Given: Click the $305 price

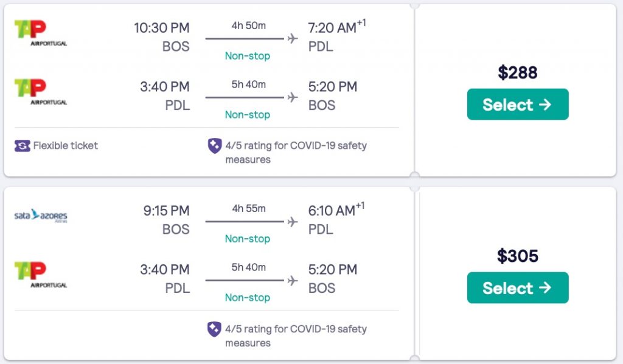Looking at the screenshot, I should pyautogui.click(x=518, y=256).
